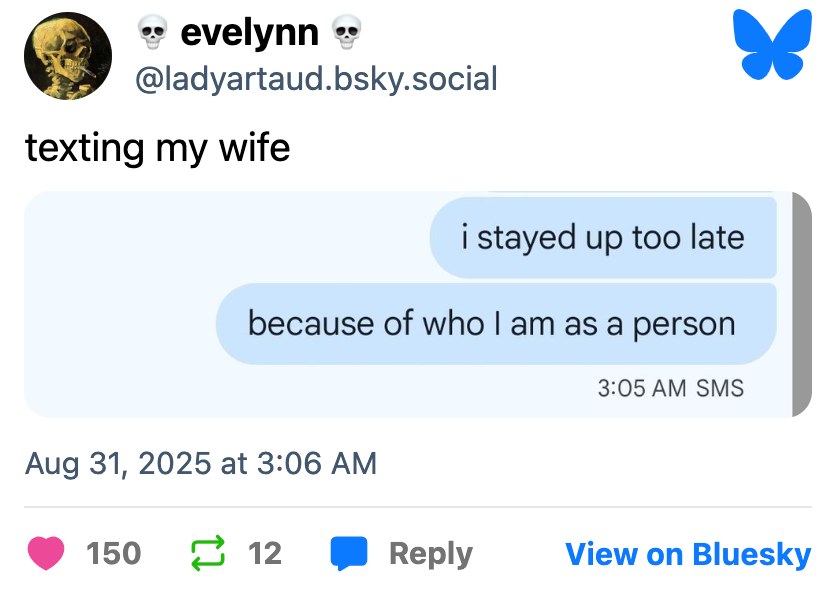
Task: Click the "i stayed up too late" bubble
Action: (x=603, y=238)
